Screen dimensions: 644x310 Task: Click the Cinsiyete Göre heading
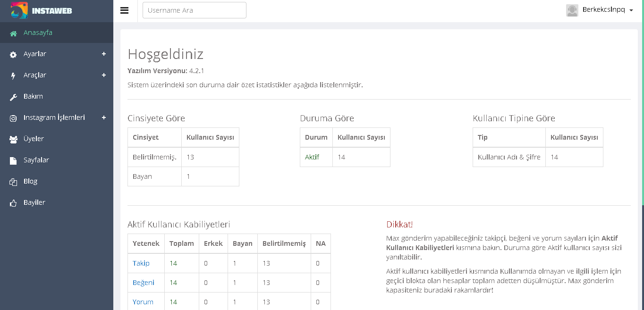pos(156,118)
